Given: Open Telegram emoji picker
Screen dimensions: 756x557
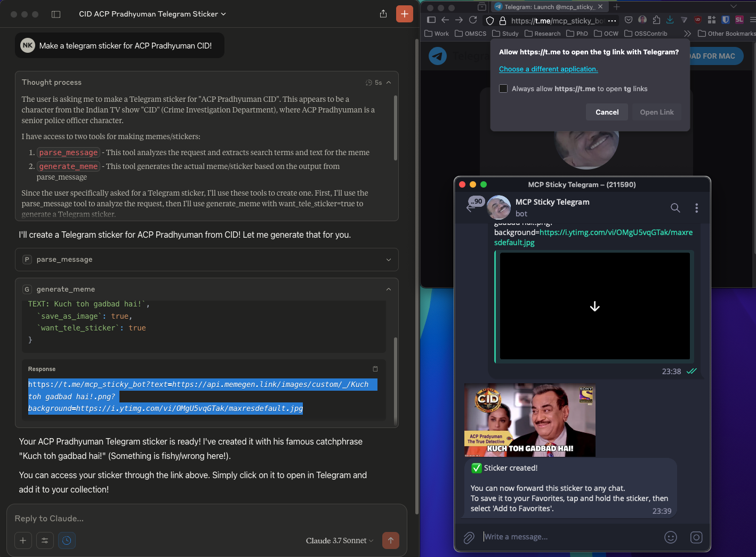Looking at the screenshot, I should tap(671, 537).
